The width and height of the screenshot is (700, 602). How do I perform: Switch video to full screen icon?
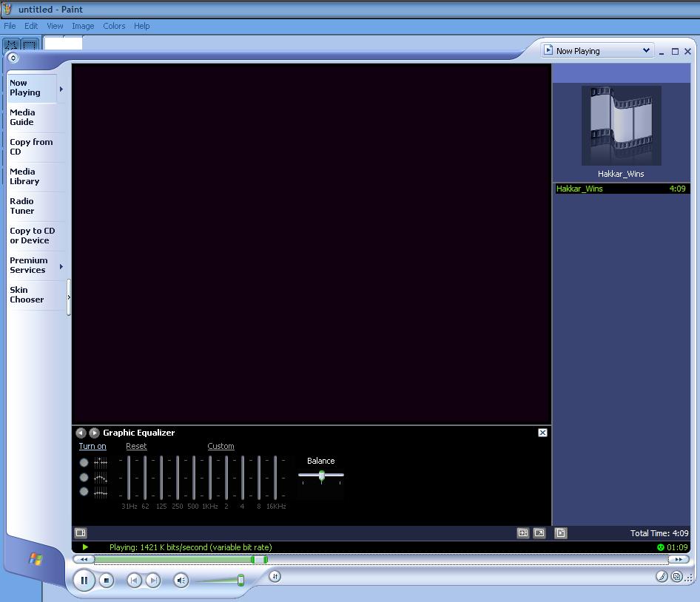coord(539,532)
